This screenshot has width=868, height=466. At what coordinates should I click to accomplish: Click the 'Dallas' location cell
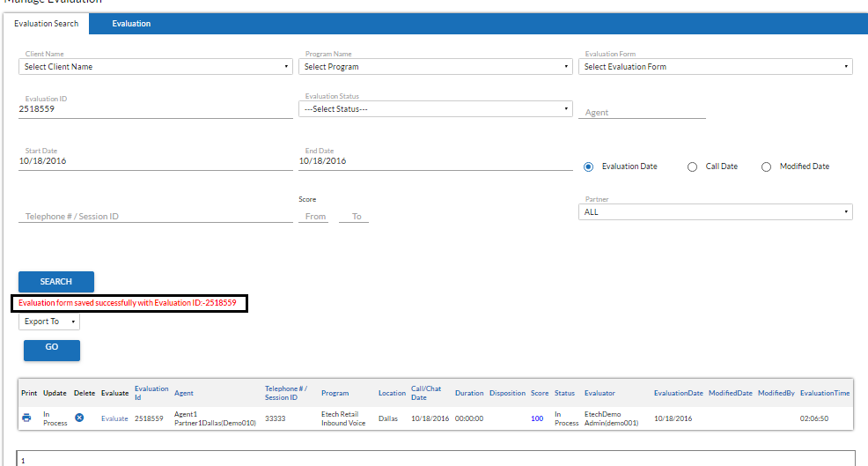coord(388,418)
